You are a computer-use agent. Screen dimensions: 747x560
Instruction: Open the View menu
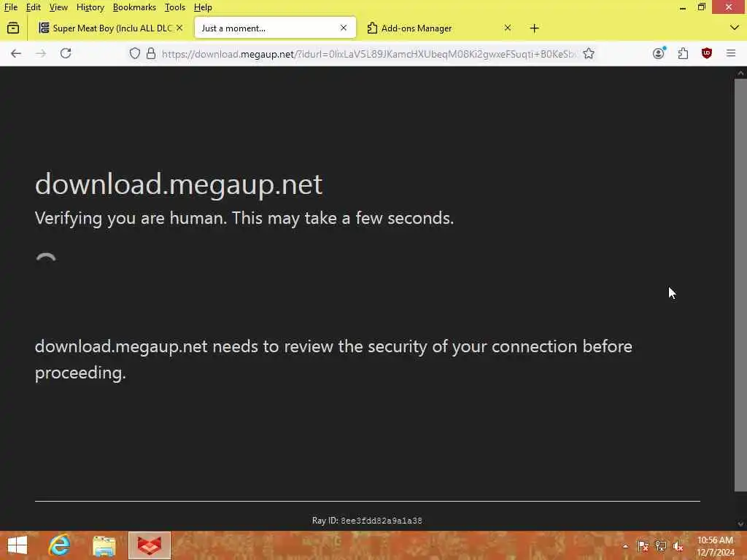(58, 7)
